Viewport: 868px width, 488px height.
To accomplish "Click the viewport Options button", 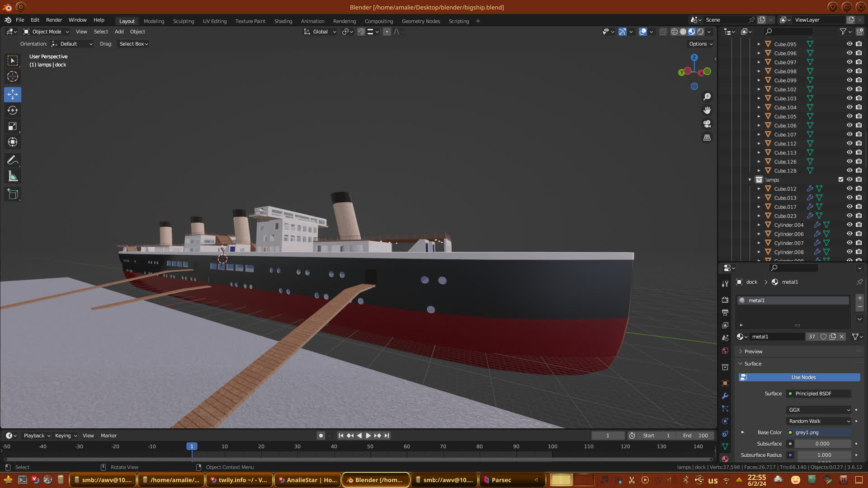I will [x=701, y=44].
